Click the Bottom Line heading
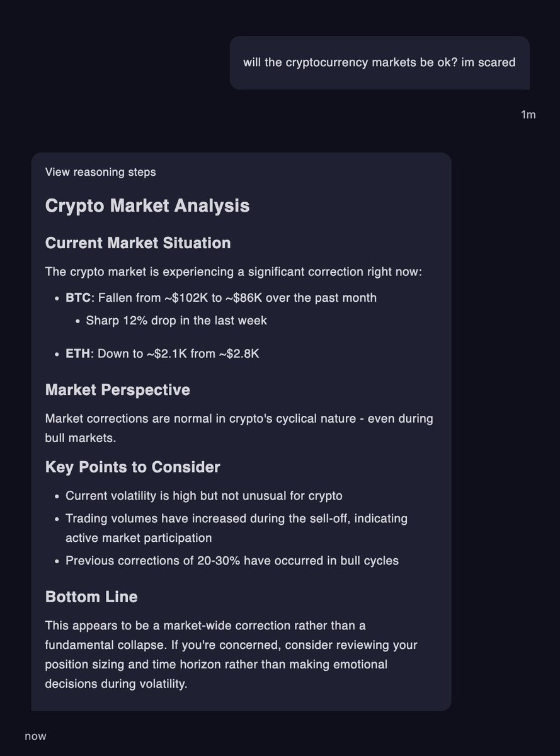This screenshot has height=756, width=560. click(x=91, y=596)
